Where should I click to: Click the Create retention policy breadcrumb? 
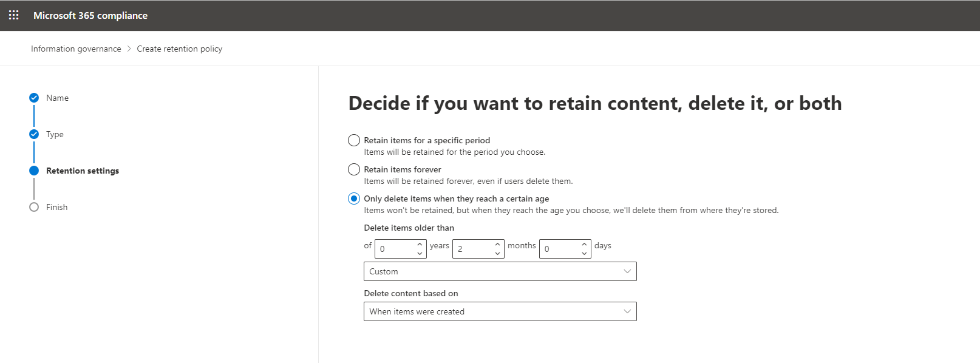[180, 49]
